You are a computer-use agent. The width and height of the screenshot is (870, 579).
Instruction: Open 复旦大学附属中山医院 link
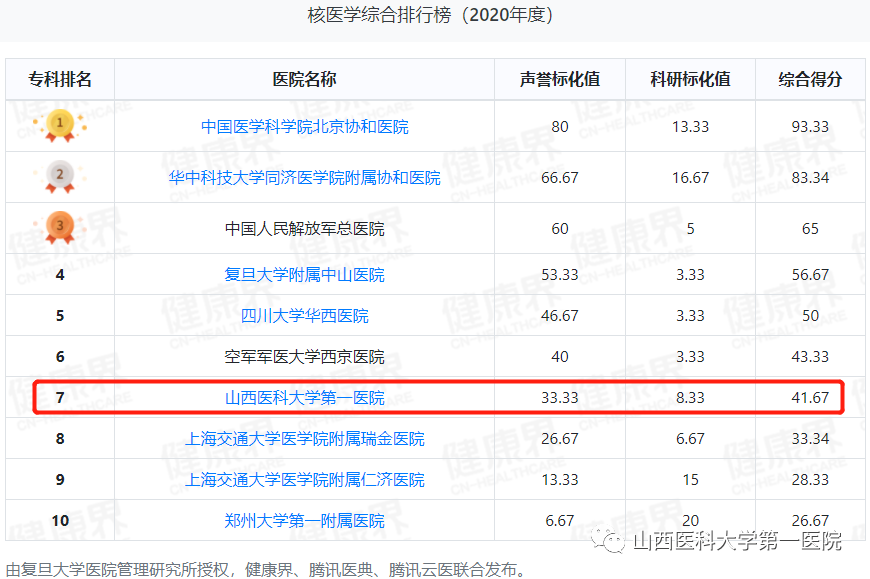tap(305, 275)
